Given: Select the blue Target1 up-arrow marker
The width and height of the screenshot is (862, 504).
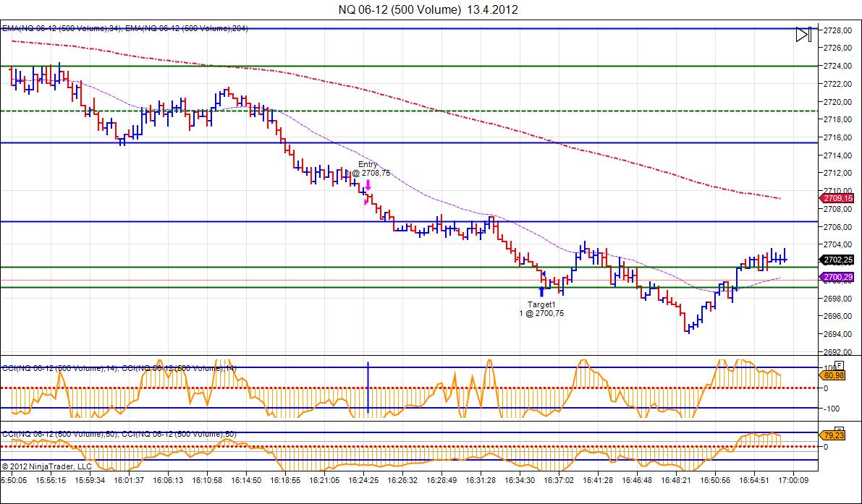Looking at the screenshot, I should pos(542,291).
